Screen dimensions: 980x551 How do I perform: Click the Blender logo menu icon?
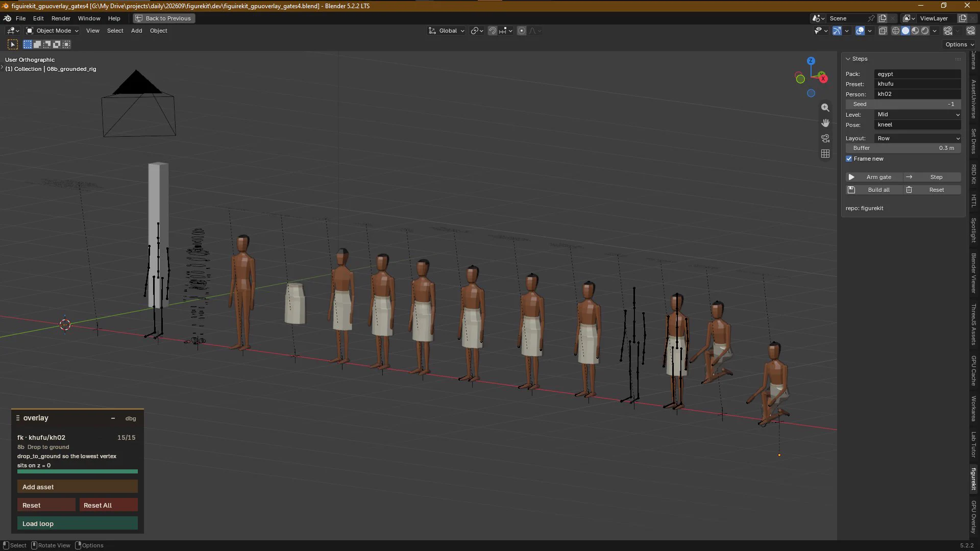(x=8, y=18)
